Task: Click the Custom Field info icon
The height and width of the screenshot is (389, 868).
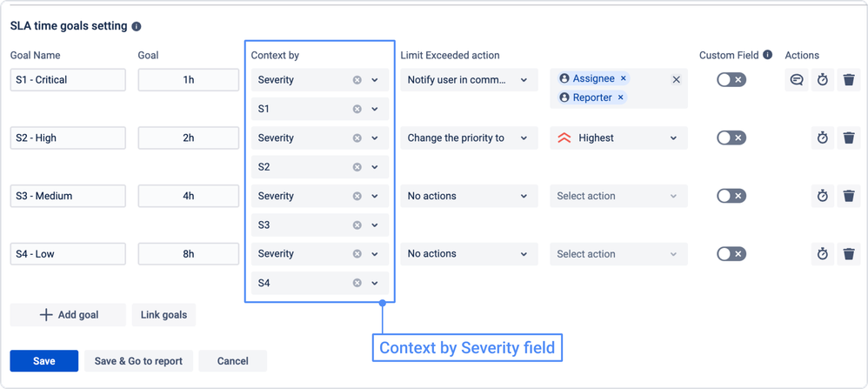Action: click(x=767, y=55)
